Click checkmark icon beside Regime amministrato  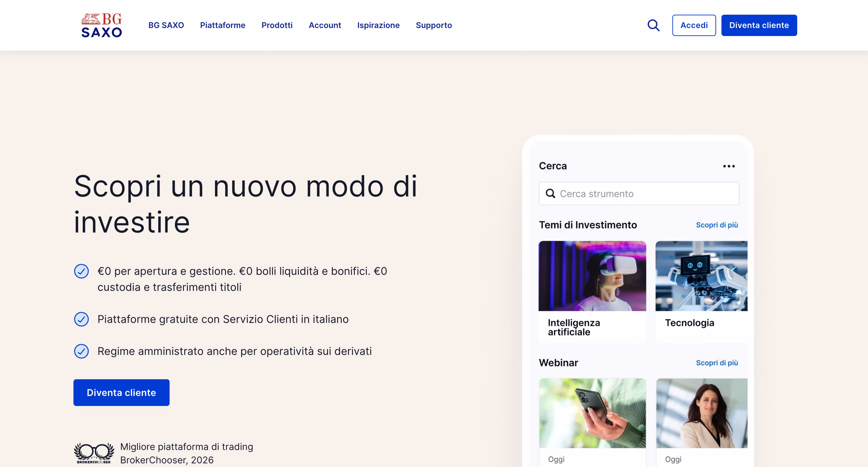81,351
